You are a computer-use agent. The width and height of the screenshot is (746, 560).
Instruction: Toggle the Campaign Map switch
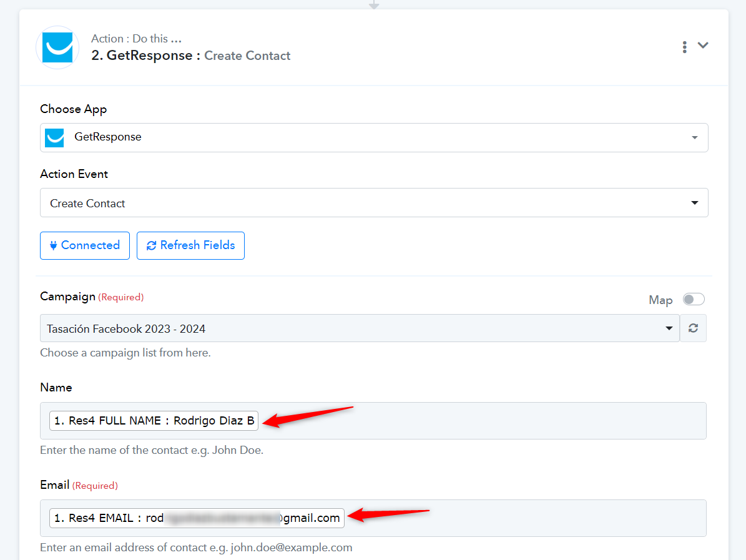pyautogui.click(x=693, y=299)
